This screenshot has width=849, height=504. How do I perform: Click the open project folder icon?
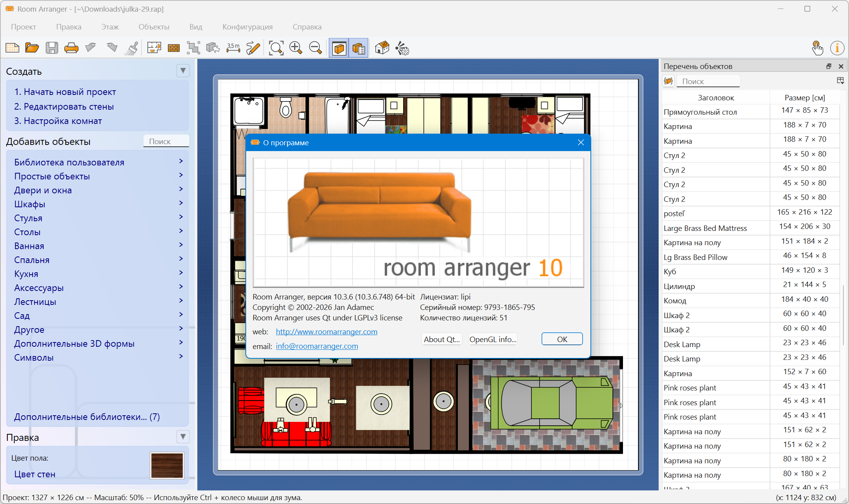click(32, 48)
